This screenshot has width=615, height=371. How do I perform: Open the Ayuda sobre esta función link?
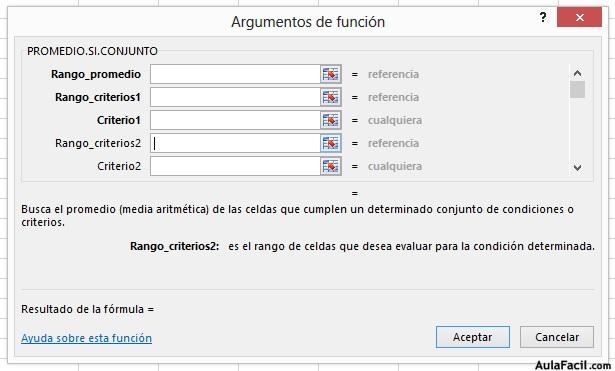[86, 338]
